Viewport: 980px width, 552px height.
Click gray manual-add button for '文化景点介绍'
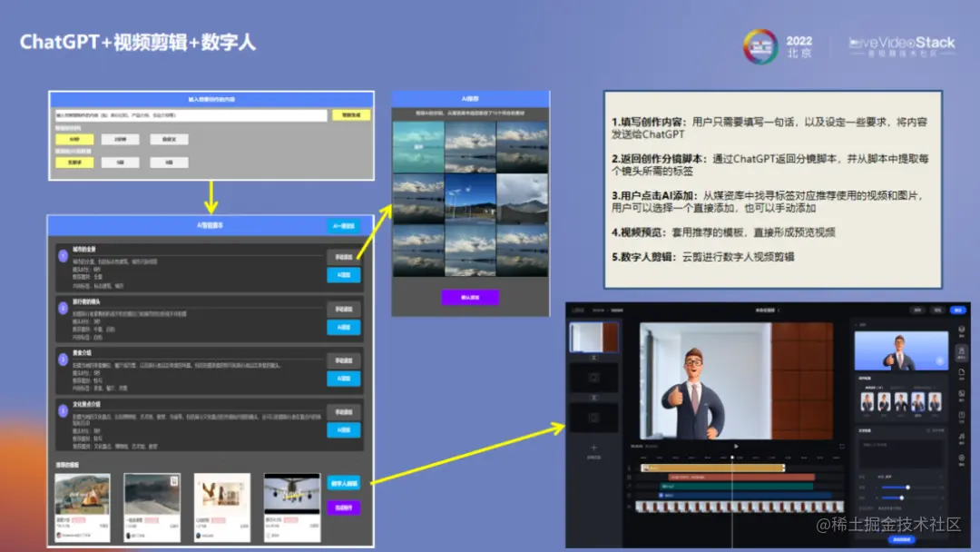[x=344, y=412]
